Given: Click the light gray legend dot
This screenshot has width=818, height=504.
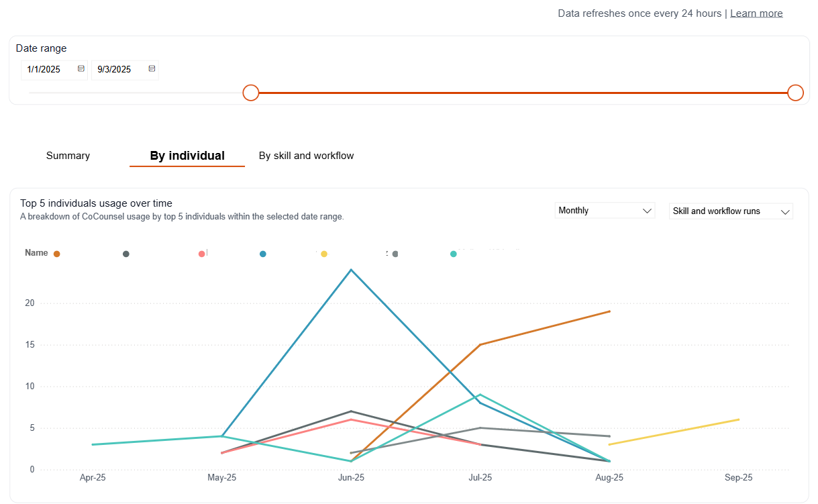Looking at the screenshot, I should pyautogui.click(x=395, y=254).
